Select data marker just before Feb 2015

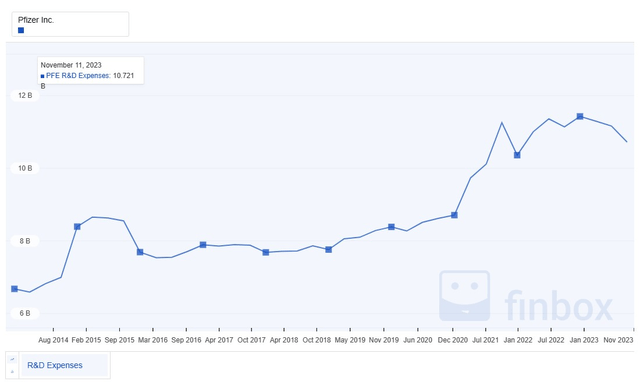tap(77, 227)
